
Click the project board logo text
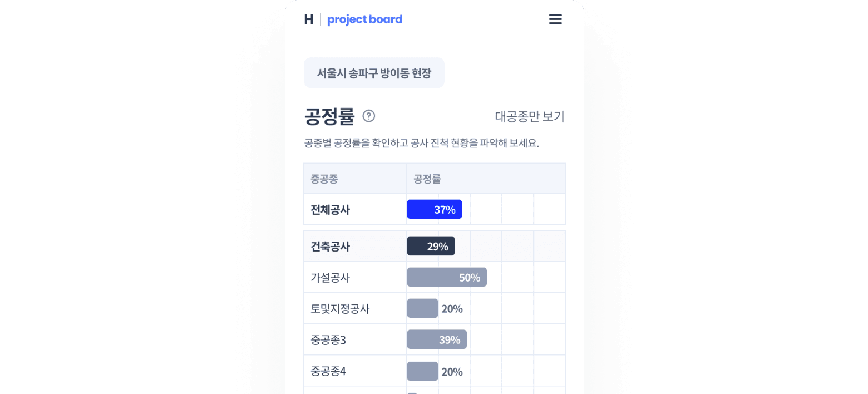pyautogui.click(x=364, y=19)
